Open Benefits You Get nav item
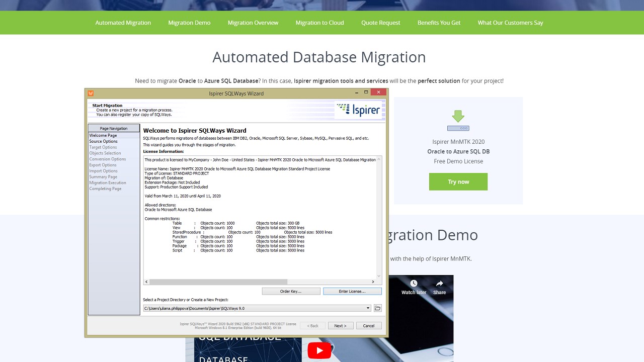The height and width of the screenshot is (362, 644). pyautogui.click(x=439, y=23)
